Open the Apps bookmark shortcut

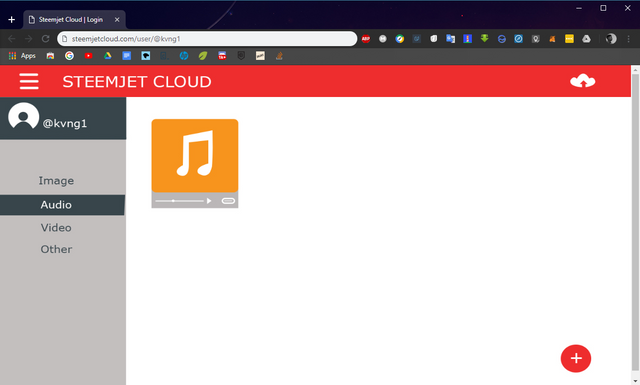pyautogui.click(x=22, y=56)
